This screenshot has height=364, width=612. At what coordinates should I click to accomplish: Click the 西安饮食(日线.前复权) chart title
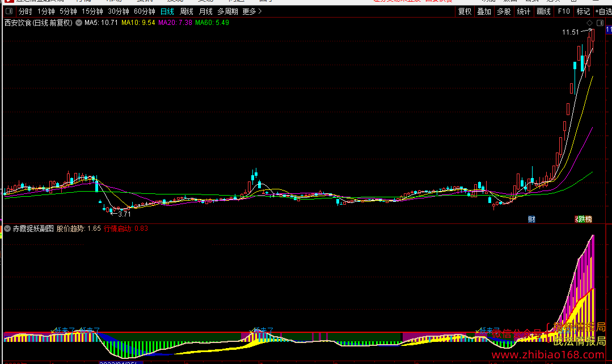click(39, 23)
